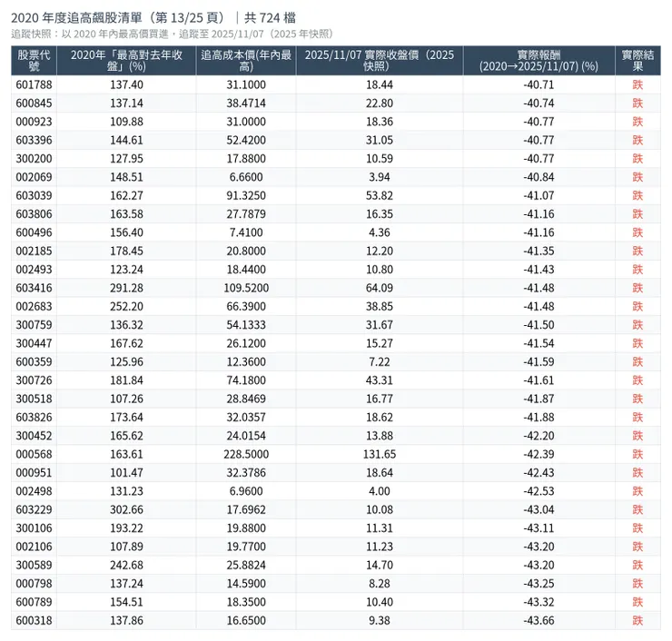Select stock code 603416

pyautogui.click(x=34, y=288)
